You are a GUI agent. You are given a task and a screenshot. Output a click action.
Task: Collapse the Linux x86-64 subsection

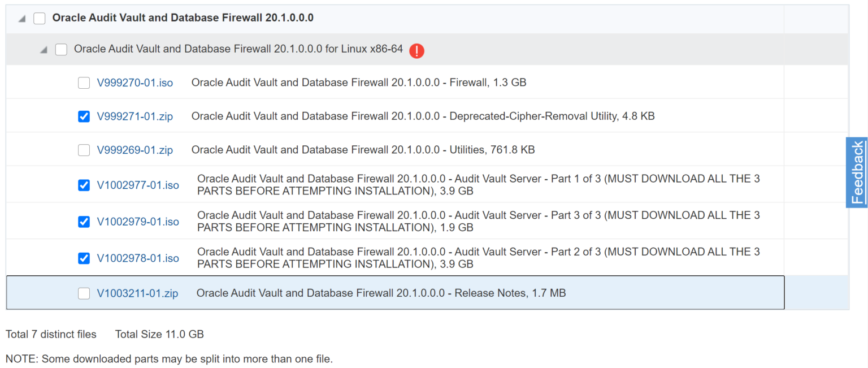point(42,49)
